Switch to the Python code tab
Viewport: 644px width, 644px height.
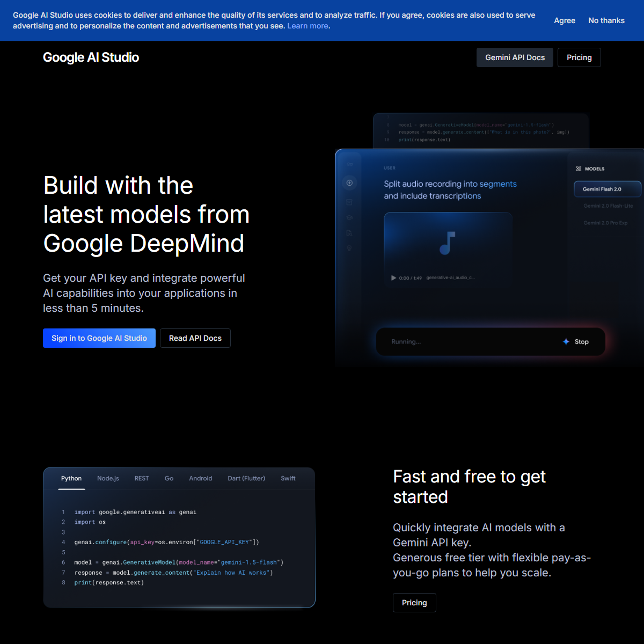71,478
